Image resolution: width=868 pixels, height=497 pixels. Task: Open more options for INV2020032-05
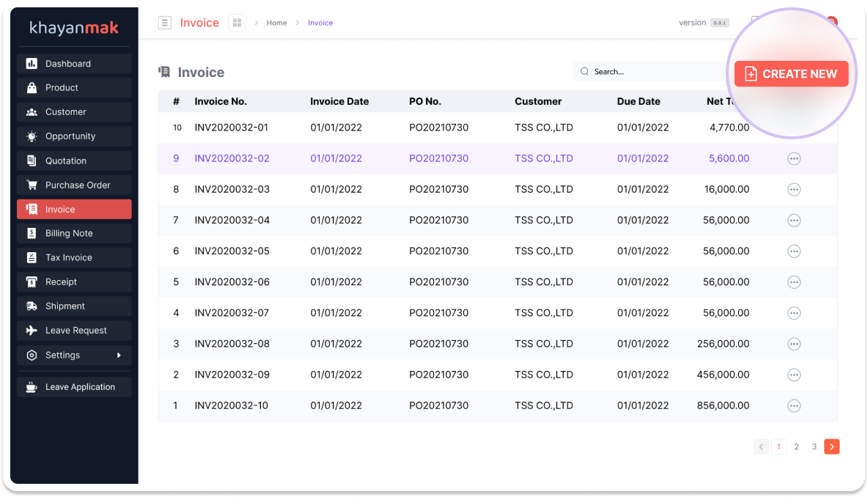(793, 251)
